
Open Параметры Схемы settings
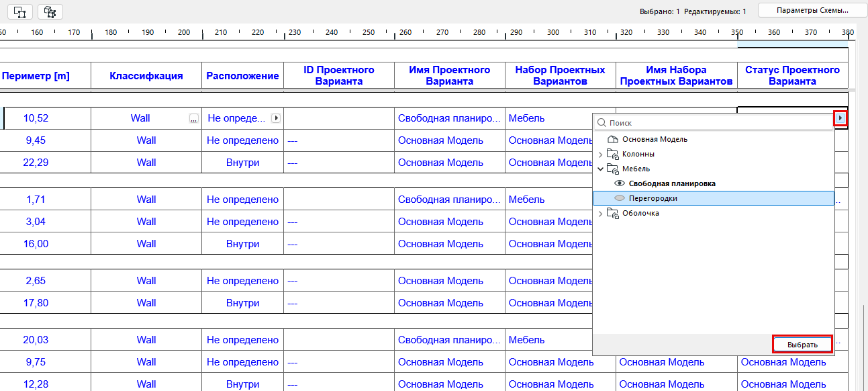click(812, 10)
